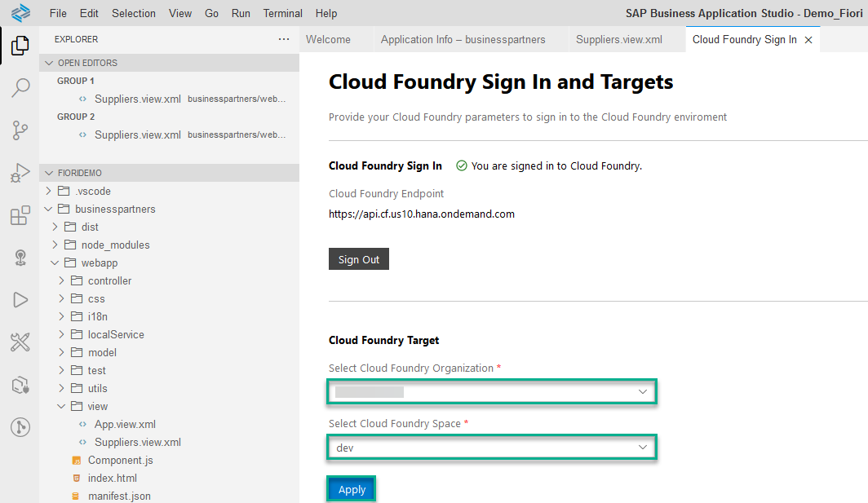Collapse the webapp folder

(x=55, y=263)
